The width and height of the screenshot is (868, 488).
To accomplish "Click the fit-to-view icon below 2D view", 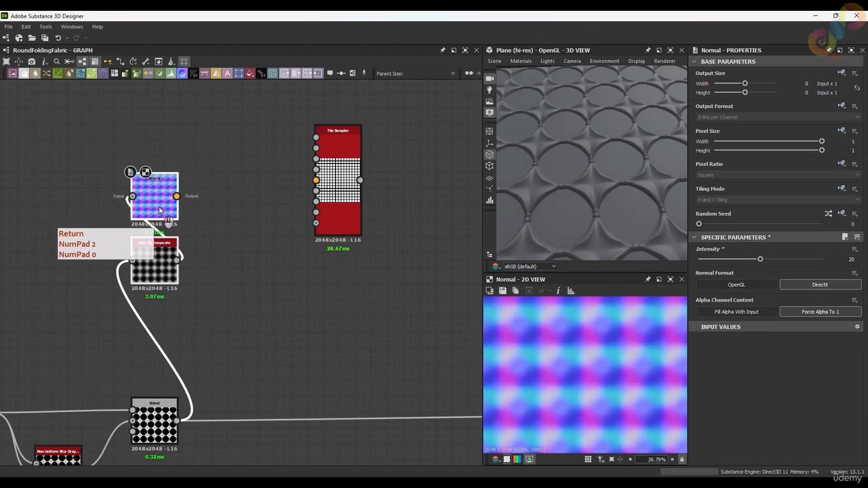I will (x=612, y=460).
